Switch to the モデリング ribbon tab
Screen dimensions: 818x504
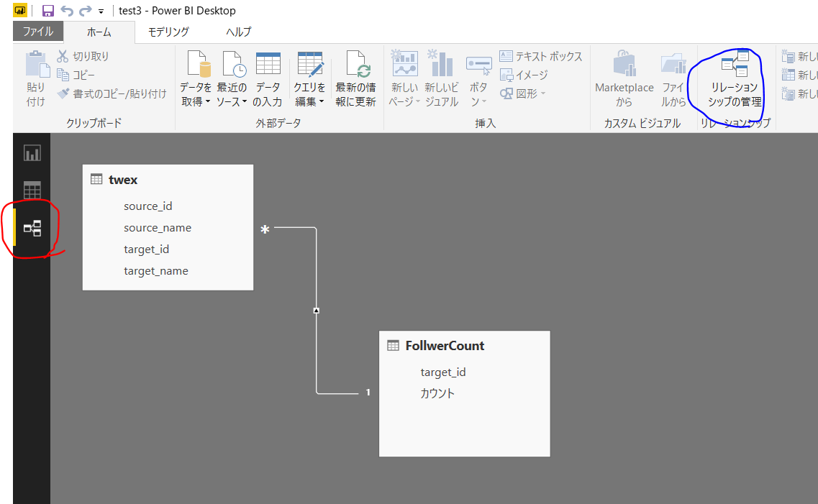(168, 32)
